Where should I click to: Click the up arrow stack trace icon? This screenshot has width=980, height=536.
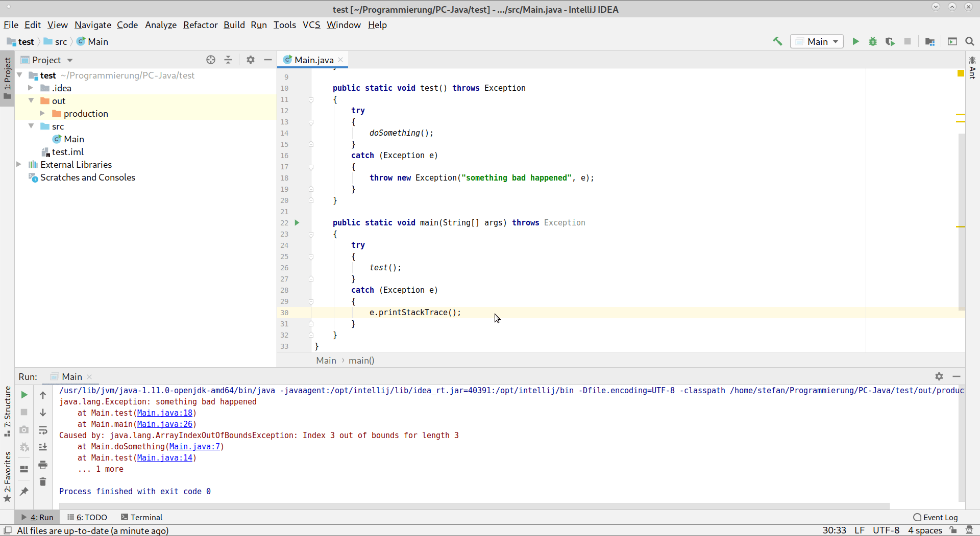point(43,395)
